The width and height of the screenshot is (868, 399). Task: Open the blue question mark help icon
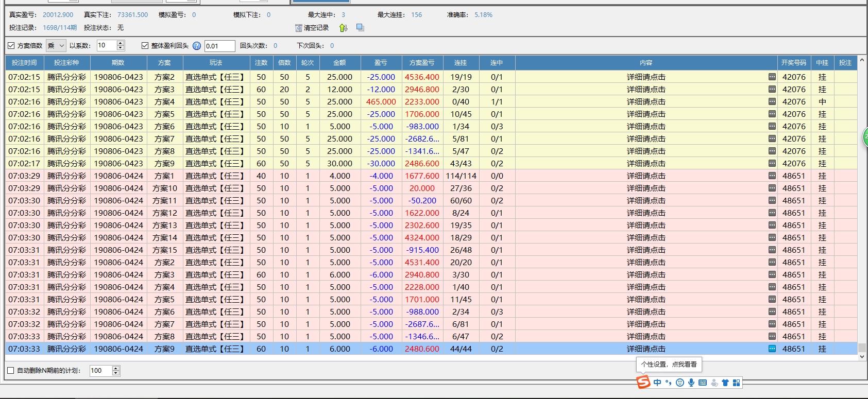click(196, 46)
